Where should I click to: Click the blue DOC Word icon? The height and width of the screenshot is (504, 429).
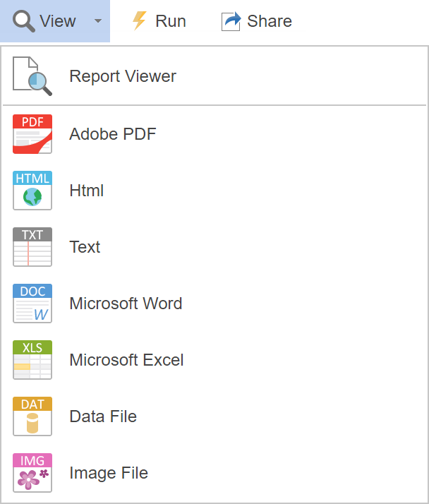pos(32,304)
